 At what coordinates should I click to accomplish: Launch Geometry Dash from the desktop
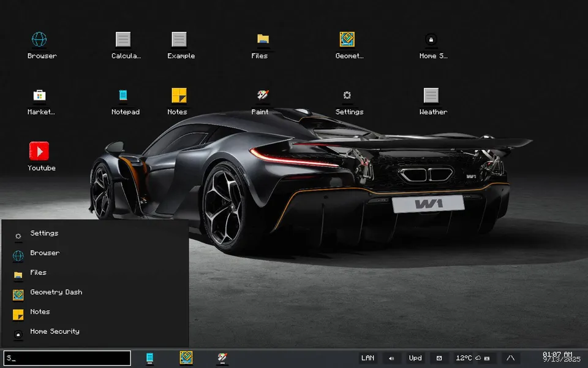[347, 39]
